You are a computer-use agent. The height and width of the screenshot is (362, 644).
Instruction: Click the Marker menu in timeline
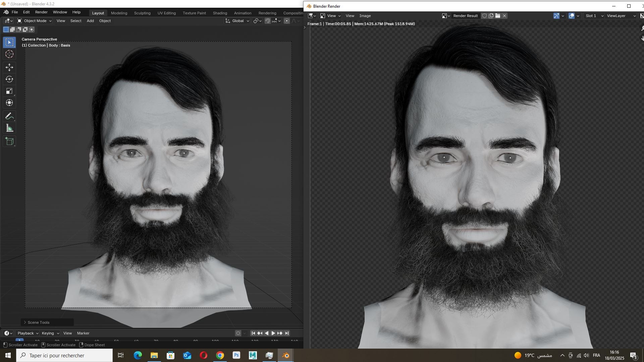[83, 333]
